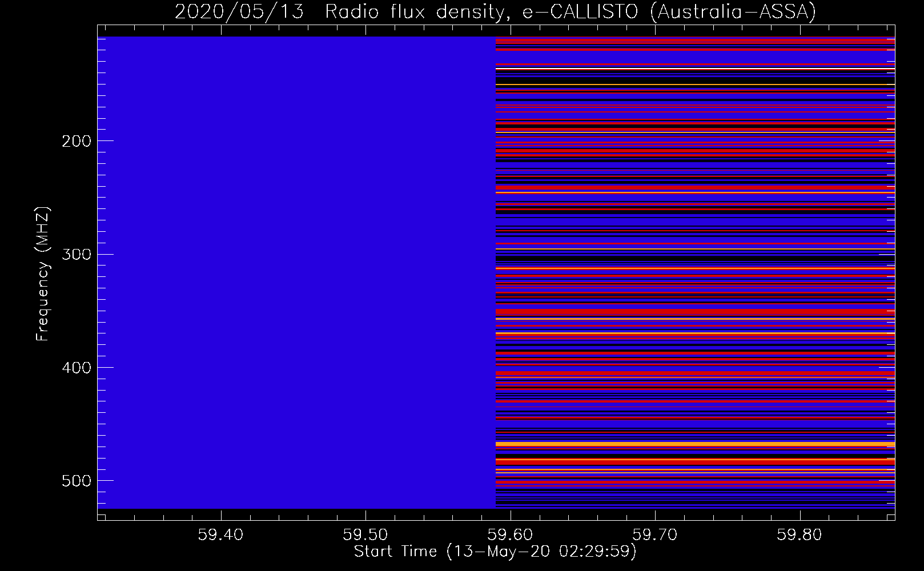Click the plot title text 'Radio flux density, e-CALLISTO (Australia-ASSA)'
The width and height of the screenshot is (924, 571).
click(570, 12)
